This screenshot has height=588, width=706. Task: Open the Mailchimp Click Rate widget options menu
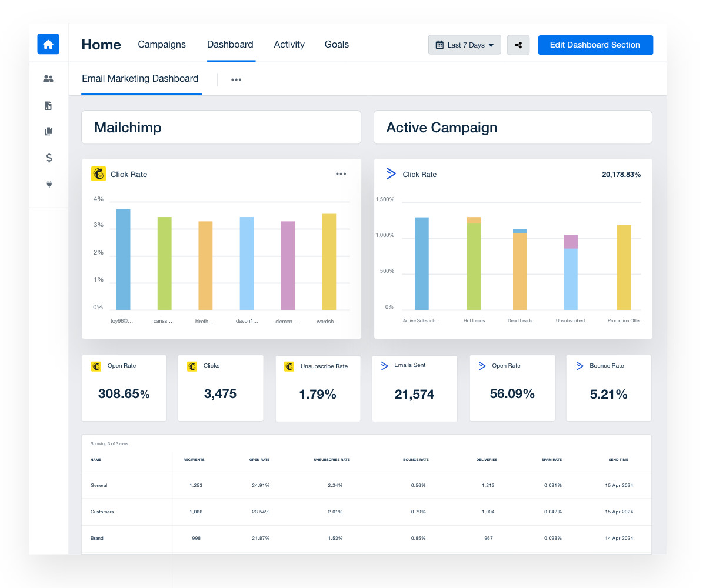[x=341, y=174]
